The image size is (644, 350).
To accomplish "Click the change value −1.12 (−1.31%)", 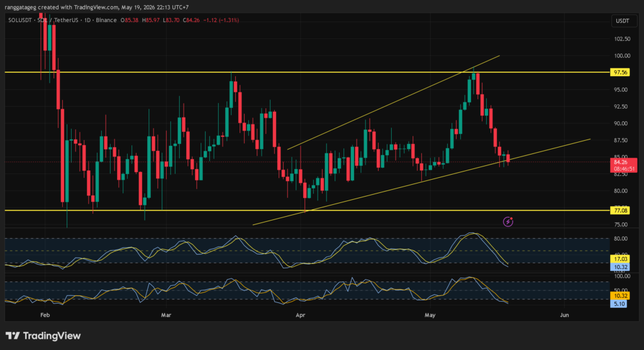I will 222,20.
